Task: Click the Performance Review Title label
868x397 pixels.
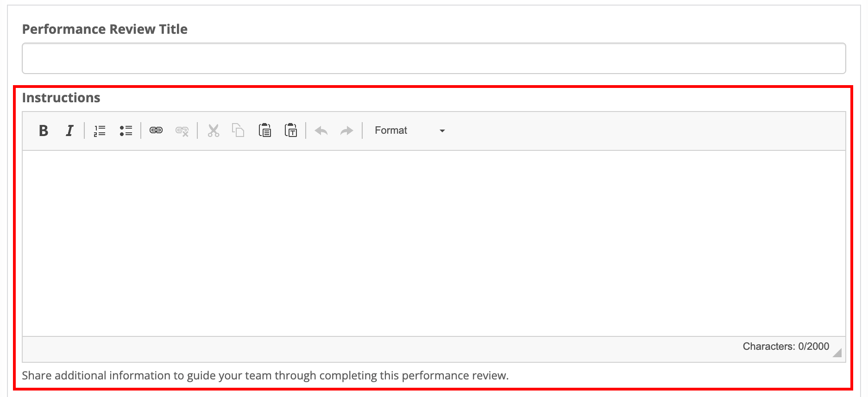Action: tap(105, 29)
